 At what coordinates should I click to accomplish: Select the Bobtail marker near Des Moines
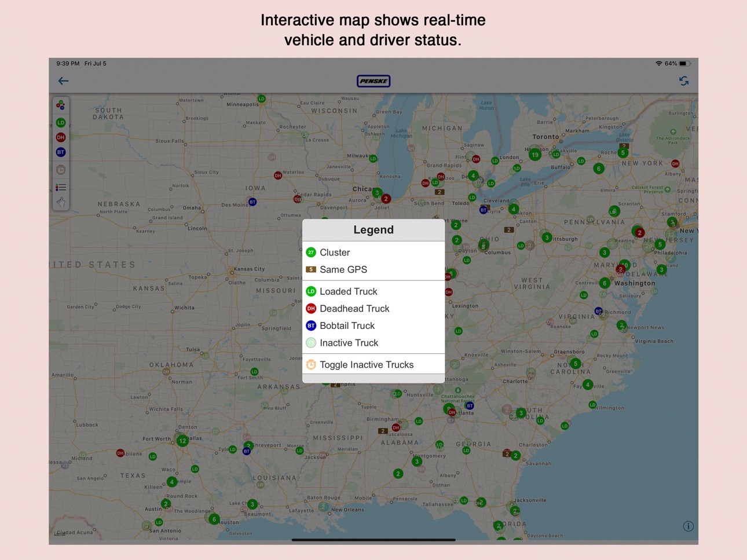[252, 202]
